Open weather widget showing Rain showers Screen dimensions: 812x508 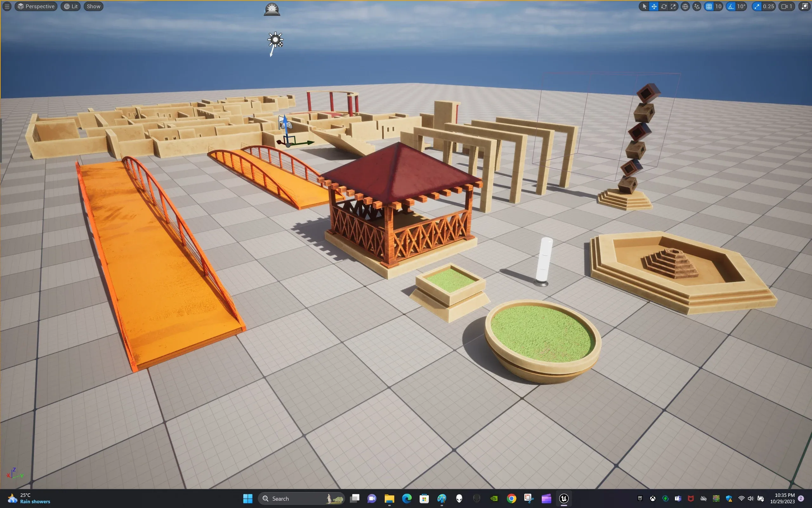[x=29, y=498]
